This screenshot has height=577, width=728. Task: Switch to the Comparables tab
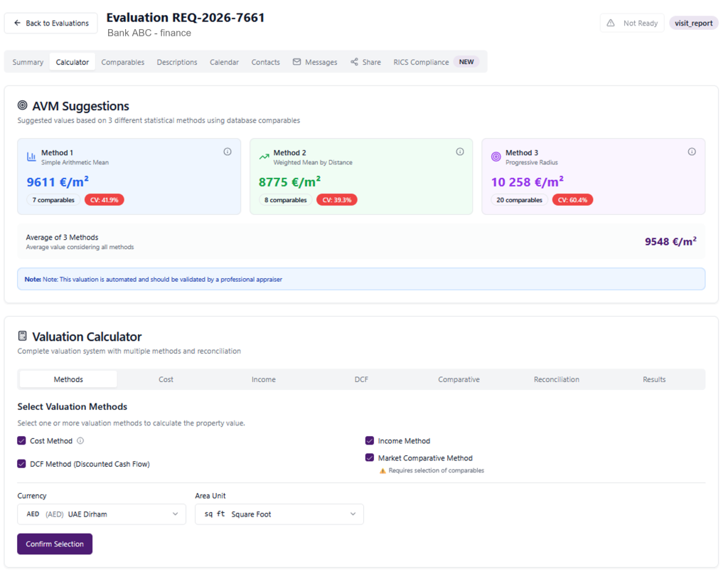122,62
